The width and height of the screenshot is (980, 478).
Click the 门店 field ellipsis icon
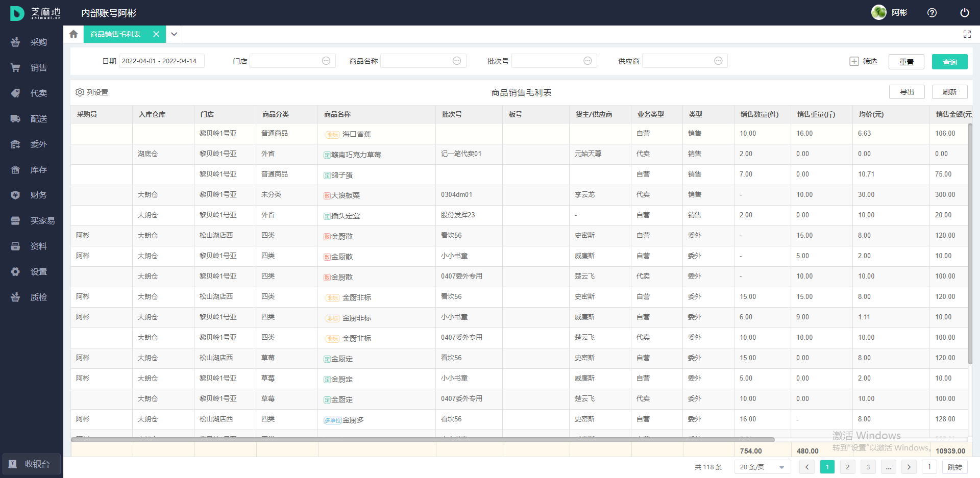[326, 61]
